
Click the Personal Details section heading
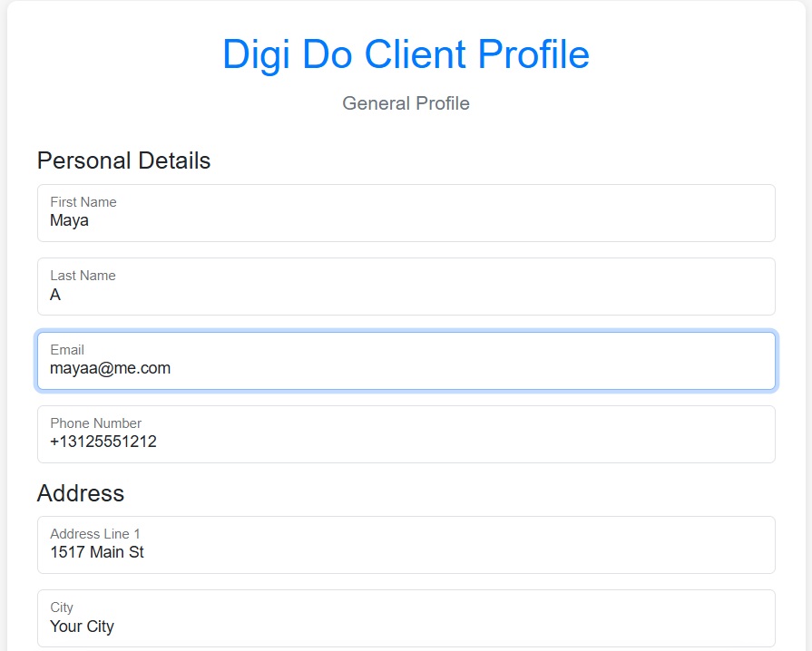123,160
